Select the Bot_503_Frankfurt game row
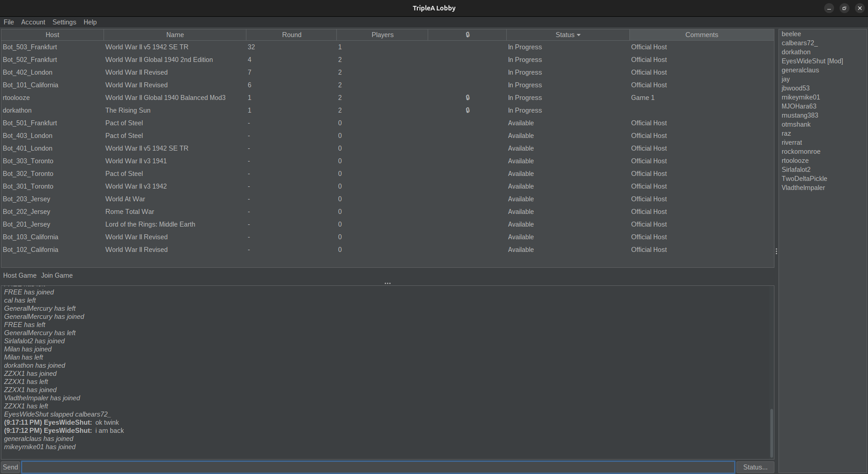Viewport: 868px width, 474px height. pyautogui.click(x=387, y=47)
